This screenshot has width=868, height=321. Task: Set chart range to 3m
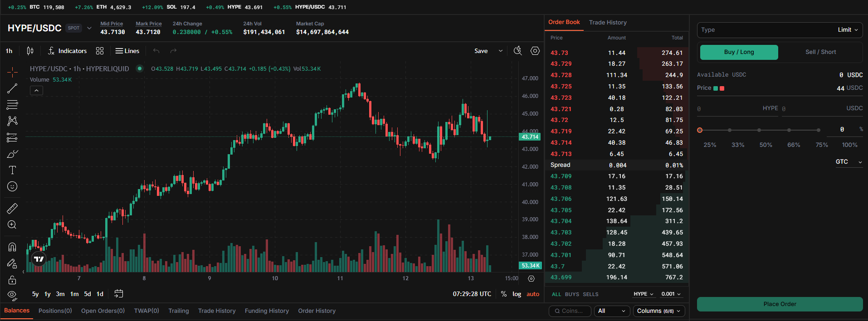[60, 294]
